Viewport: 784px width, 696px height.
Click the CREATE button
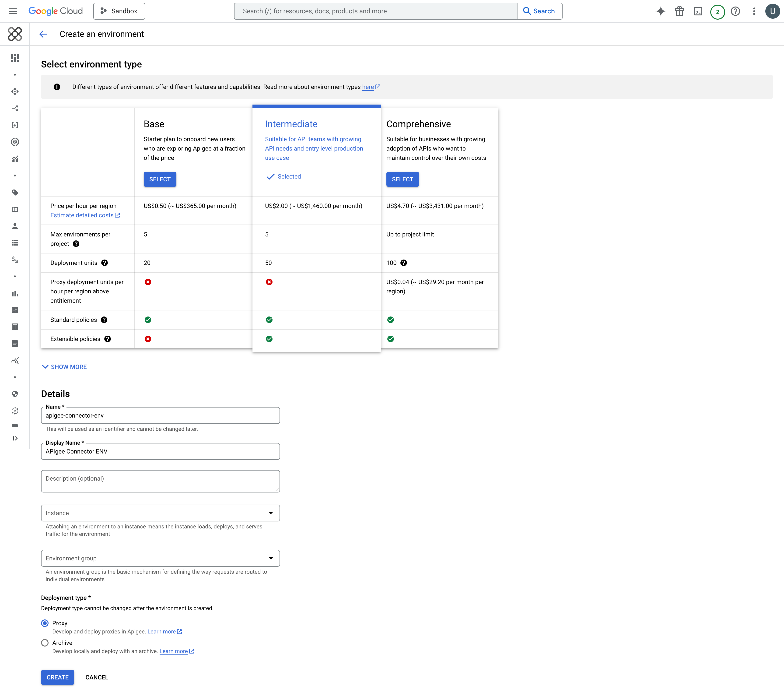[x=58, y=677]
